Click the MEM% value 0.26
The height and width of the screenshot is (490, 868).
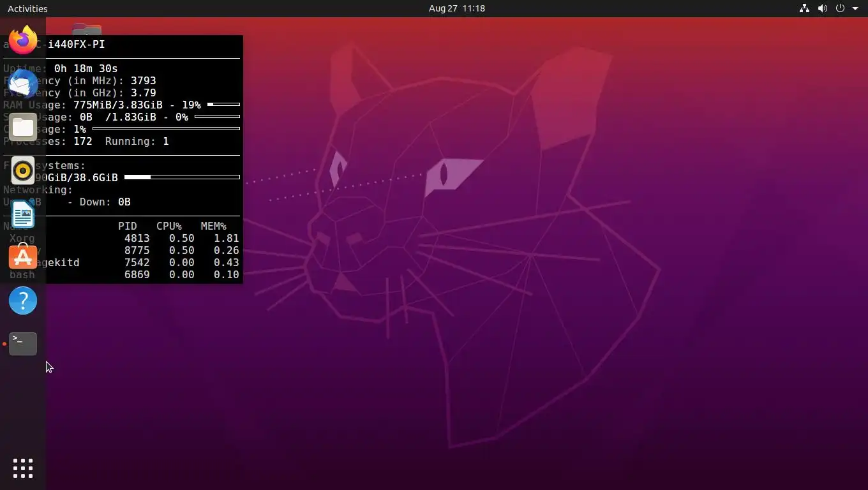(227, 250)
